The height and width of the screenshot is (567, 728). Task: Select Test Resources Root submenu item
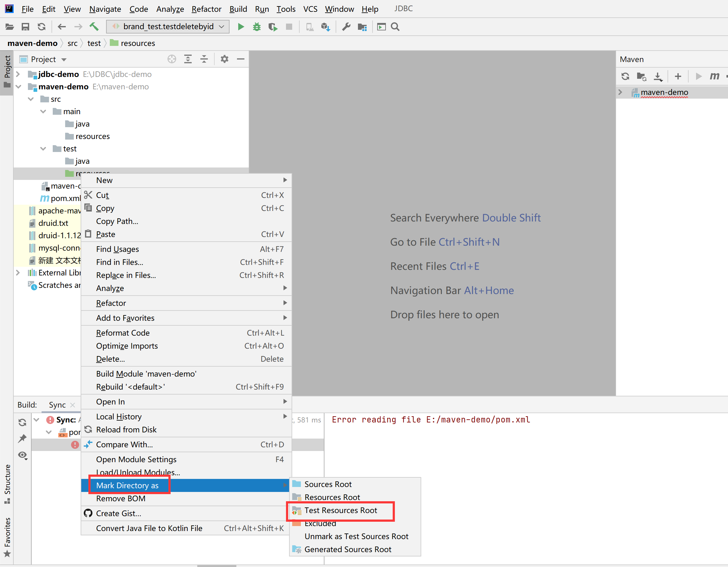340,510
